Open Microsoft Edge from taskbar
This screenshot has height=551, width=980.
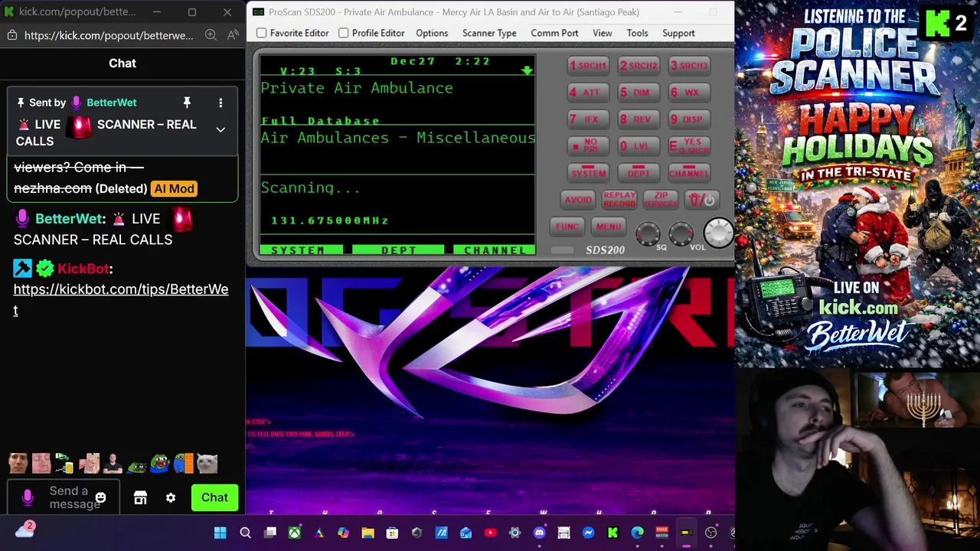[638, 533]
